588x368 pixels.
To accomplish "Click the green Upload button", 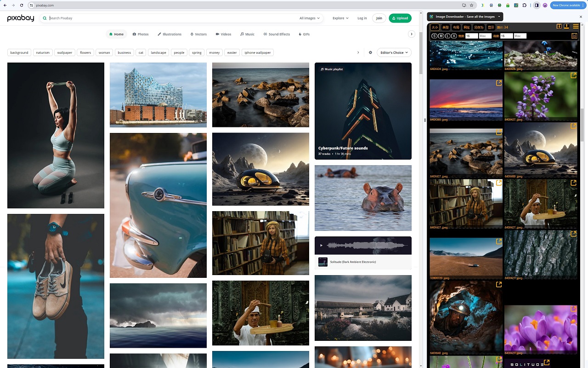I will (x=400, y=18).
